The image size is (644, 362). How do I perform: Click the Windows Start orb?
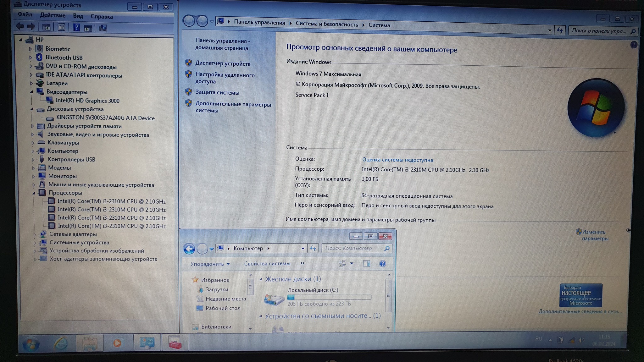click(31, 344)
